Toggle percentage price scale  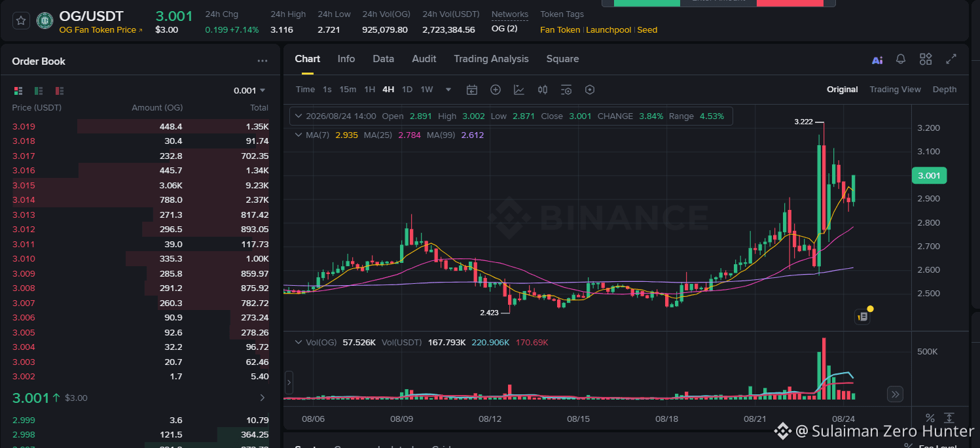930,418
